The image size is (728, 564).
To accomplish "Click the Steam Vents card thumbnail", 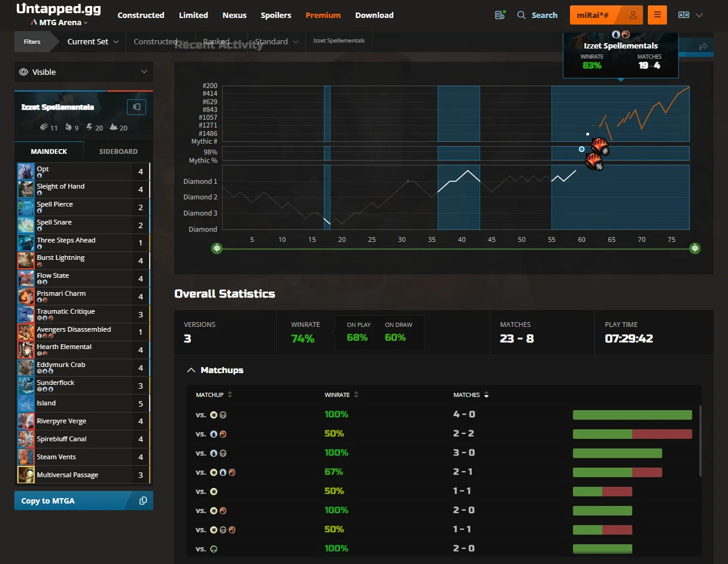I will pos(26,457).
